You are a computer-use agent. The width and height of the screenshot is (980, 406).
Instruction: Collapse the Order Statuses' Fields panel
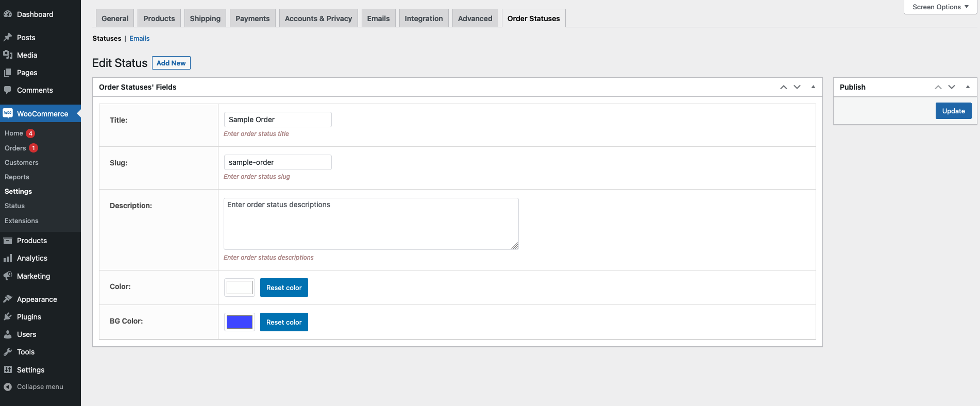(813, 87)
